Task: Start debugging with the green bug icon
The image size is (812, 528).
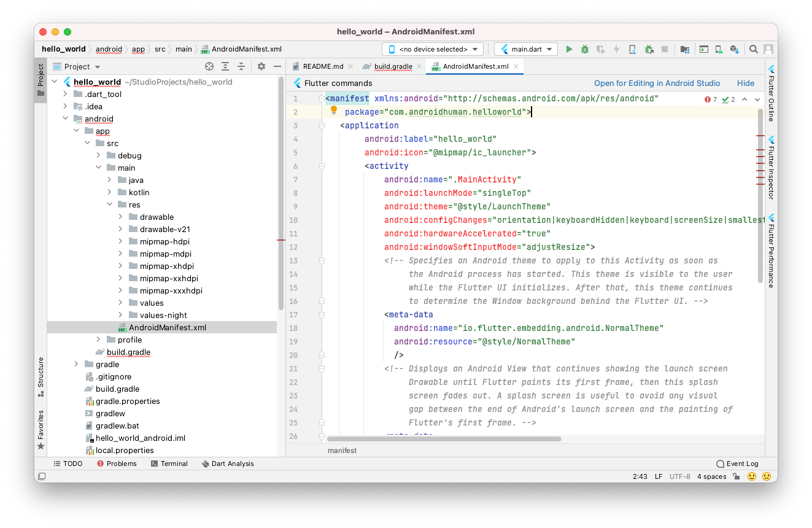Action: (x=585, y=49)
